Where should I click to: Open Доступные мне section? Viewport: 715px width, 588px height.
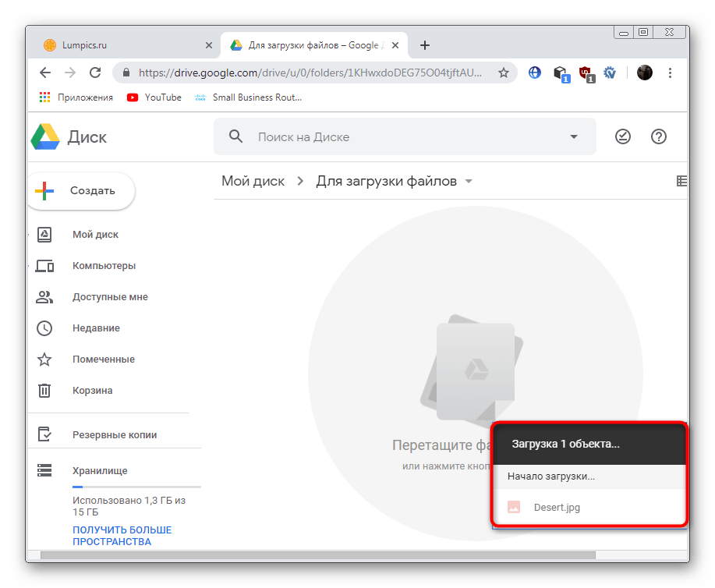(x=110, y=297)
